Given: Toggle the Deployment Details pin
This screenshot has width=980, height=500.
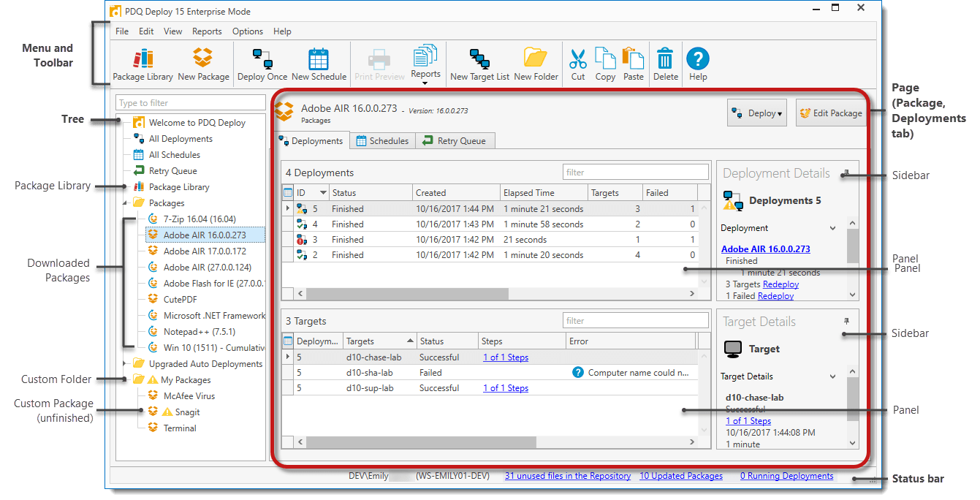Looking at the screenshot, I should tap(847, 173).
